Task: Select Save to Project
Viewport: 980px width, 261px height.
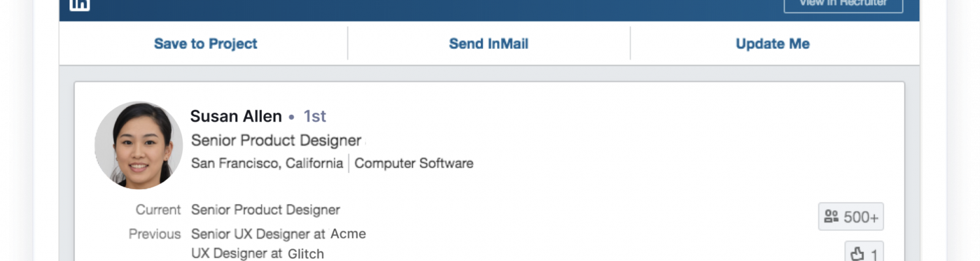Action: pyautogui.click(x=205, y=44)
